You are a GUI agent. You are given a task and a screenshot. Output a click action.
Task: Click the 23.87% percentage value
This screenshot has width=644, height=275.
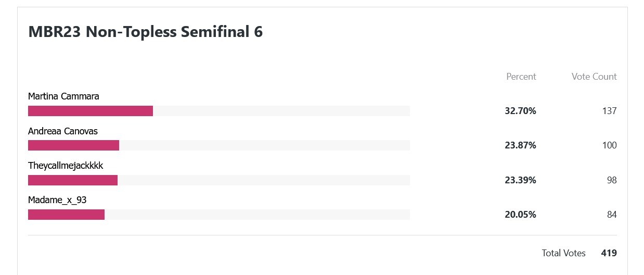click(520, 145)
